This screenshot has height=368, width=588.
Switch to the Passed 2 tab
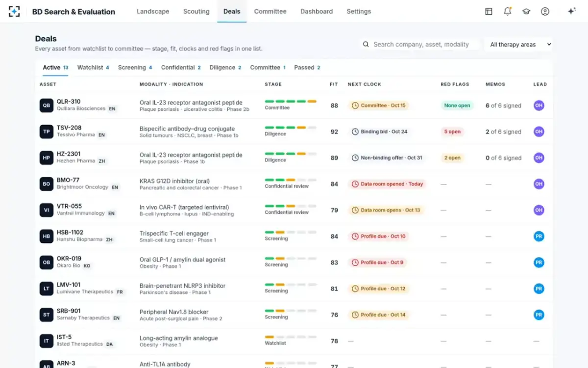coord(307,68)
